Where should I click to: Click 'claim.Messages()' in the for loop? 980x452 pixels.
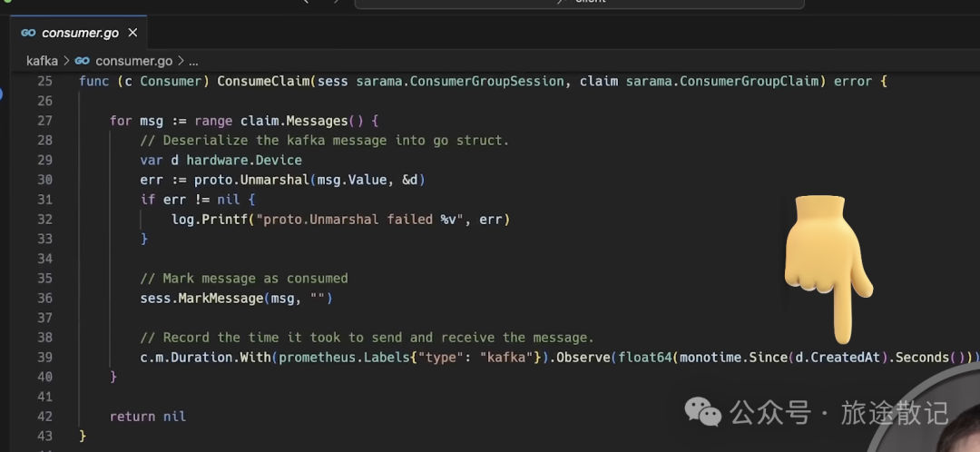(302, 121)
